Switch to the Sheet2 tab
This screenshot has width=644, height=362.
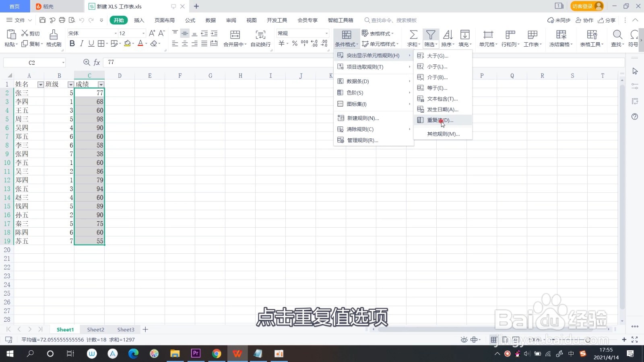(95, 329)
